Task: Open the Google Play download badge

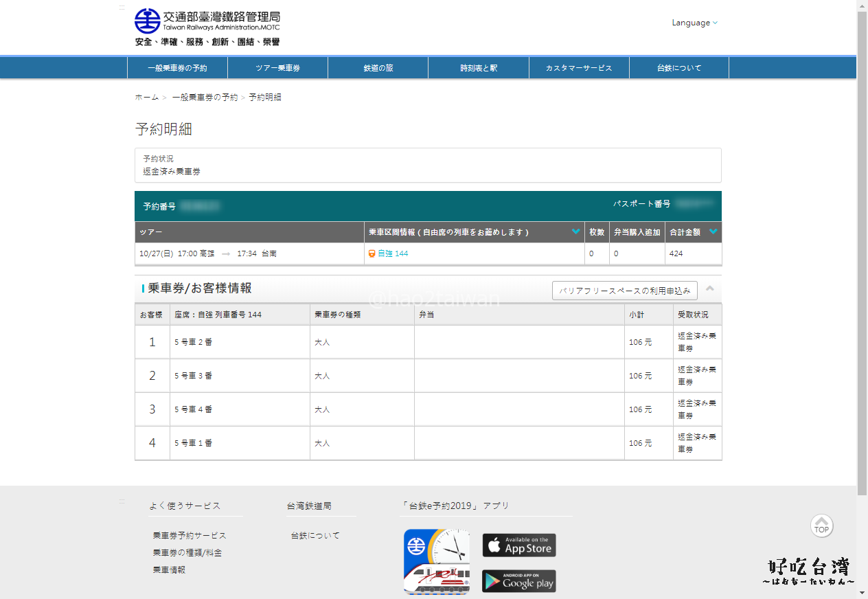Action: (518, 581)
